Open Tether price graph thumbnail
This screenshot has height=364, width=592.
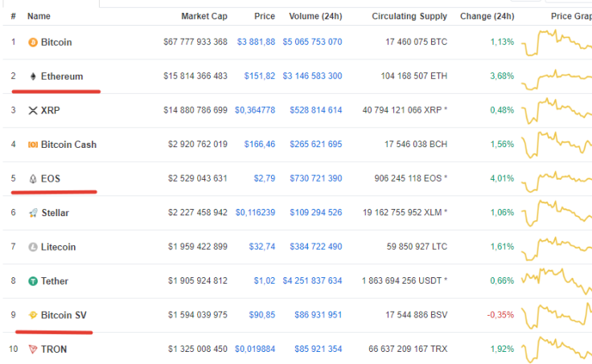(557, 281)
